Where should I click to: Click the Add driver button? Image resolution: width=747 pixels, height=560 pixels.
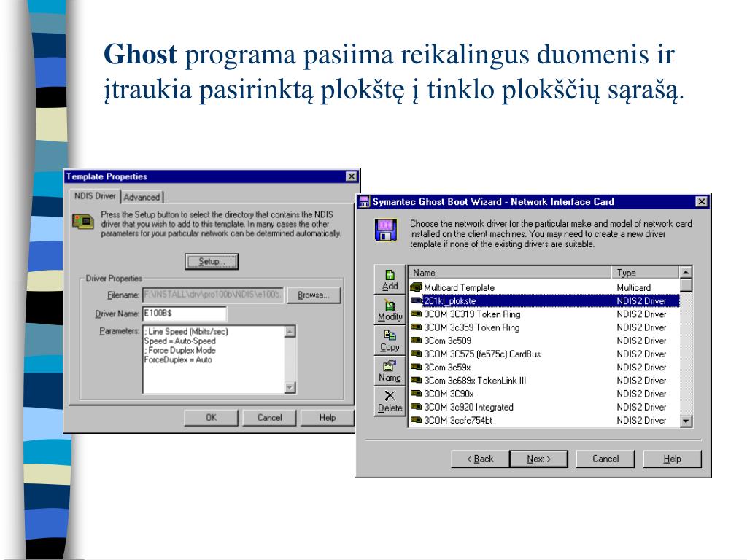point(390,280)
